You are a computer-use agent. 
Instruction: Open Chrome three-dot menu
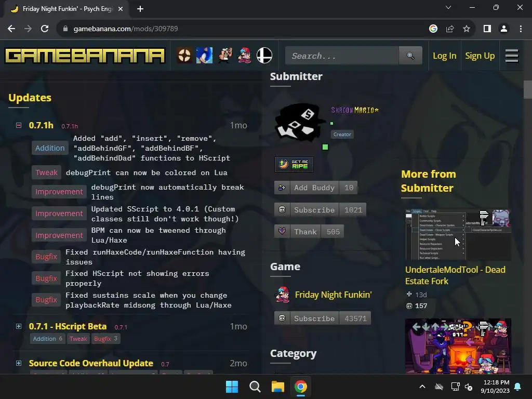pos(521,29)
